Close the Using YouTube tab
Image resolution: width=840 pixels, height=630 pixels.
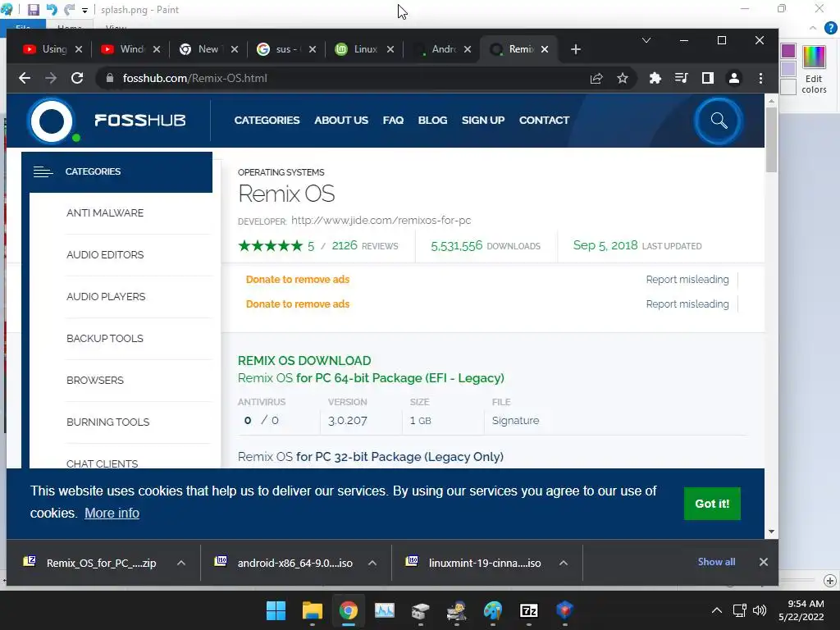pos(79,49)
